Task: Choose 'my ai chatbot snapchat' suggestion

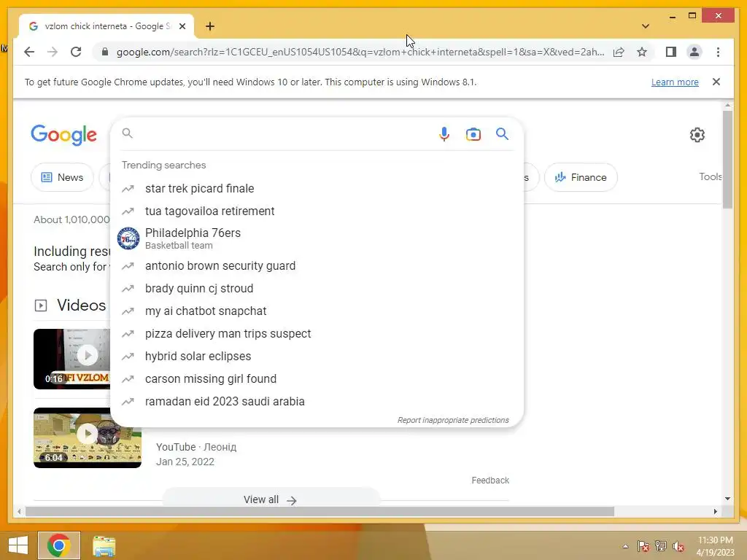Action: pyautogui.click(x=317, y=311)
